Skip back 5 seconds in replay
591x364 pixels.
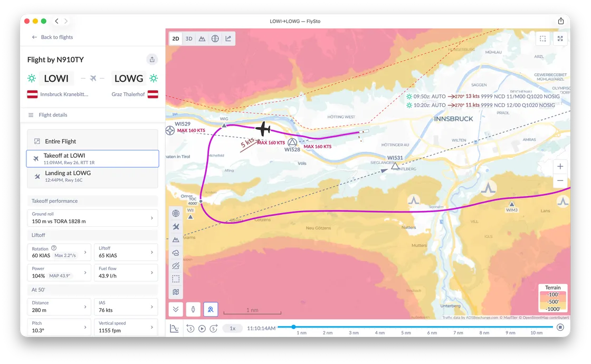pos(190,329)
